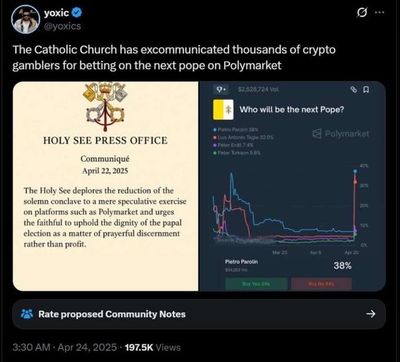This screenshot has width=400, height=362.
Task: Click the red Buy No button
Action: [321, 284]
